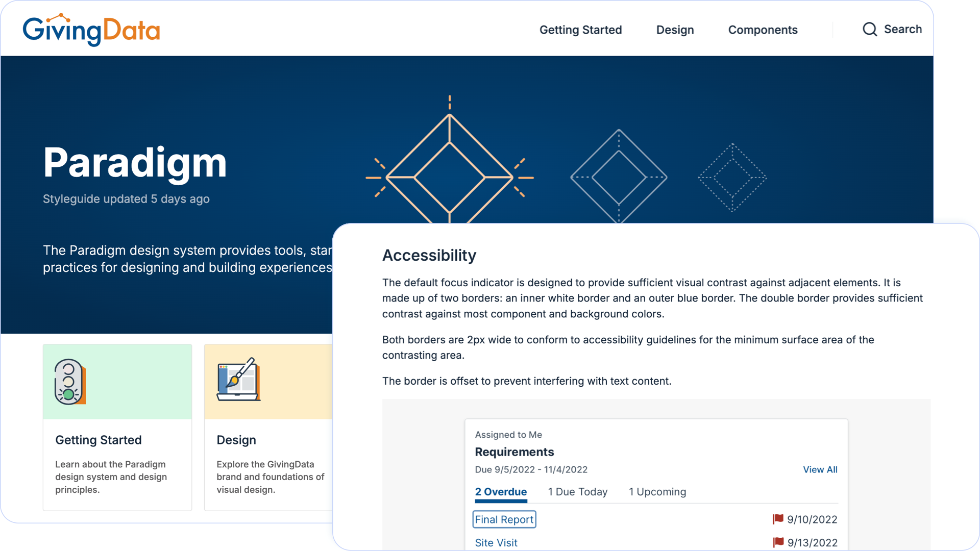Click the 9/13/2022 date

[813, 543]
